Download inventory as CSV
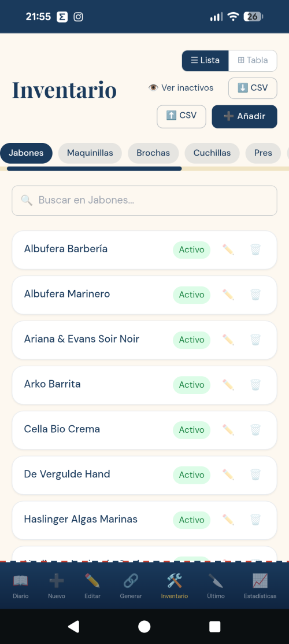289x644 pixels. coord(253,88)
